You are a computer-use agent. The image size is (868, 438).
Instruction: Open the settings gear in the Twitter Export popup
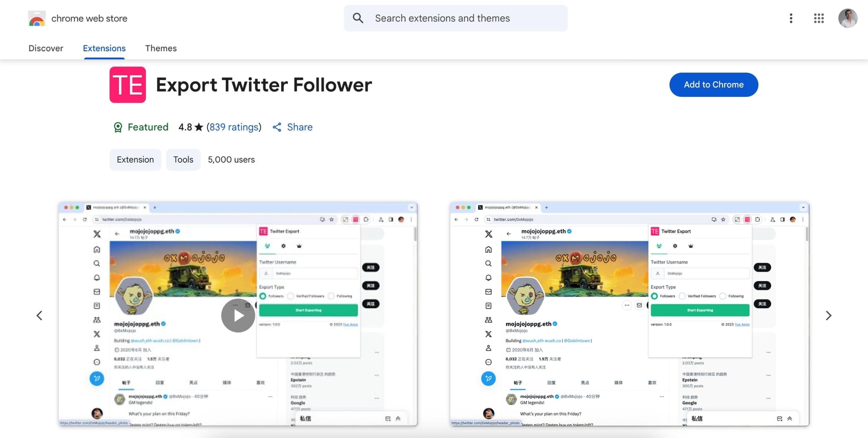pyautogui.click(x=283, y=246)
